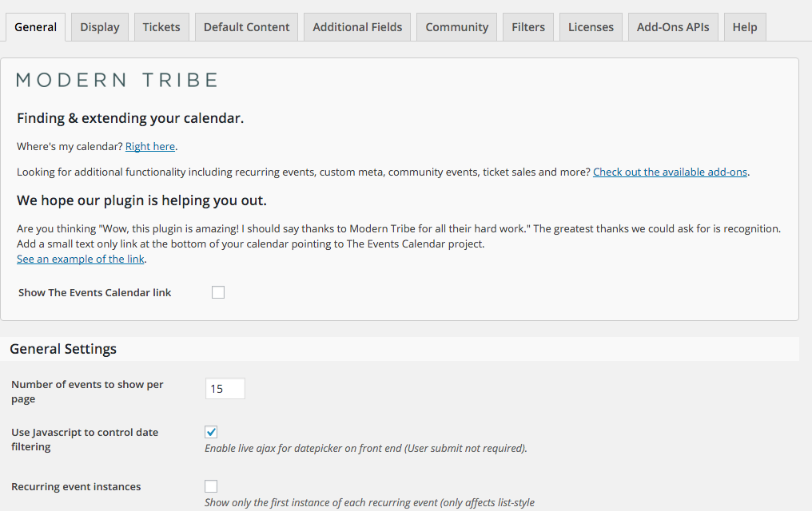The width and height of the screenshot is (812, 511).
Task: Click the events per page number field
Action: click(x=225, y=389)
